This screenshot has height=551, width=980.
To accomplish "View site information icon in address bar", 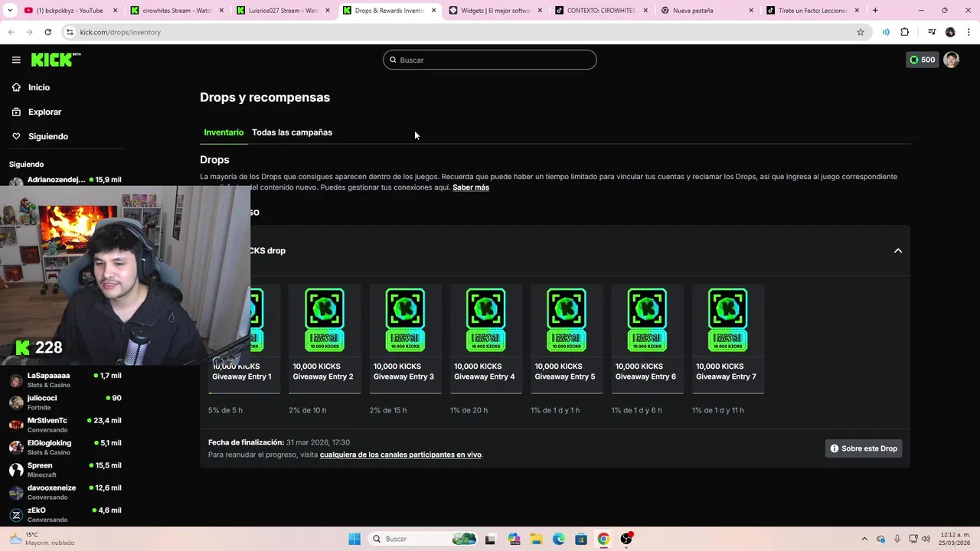I will [70, 32].
